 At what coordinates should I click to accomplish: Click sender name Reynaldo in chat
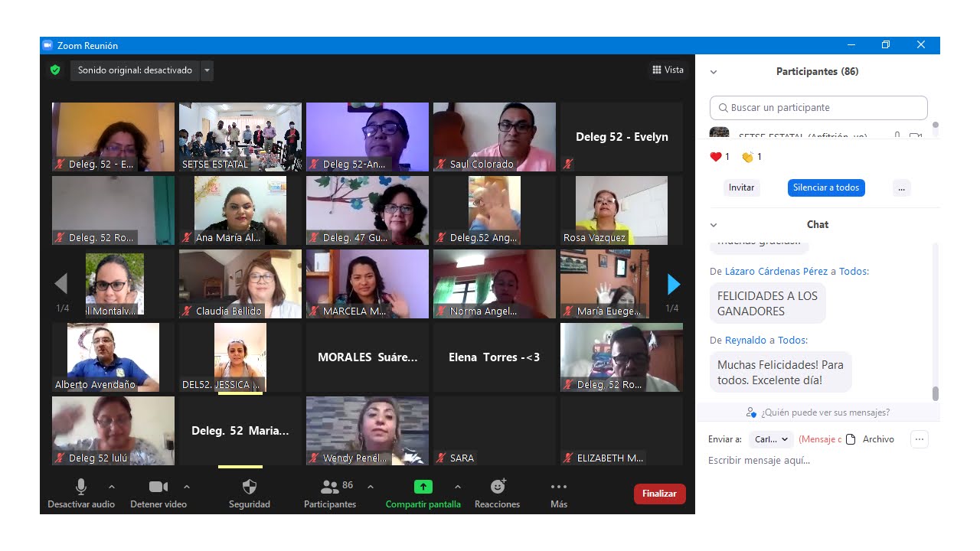point(746,341)
